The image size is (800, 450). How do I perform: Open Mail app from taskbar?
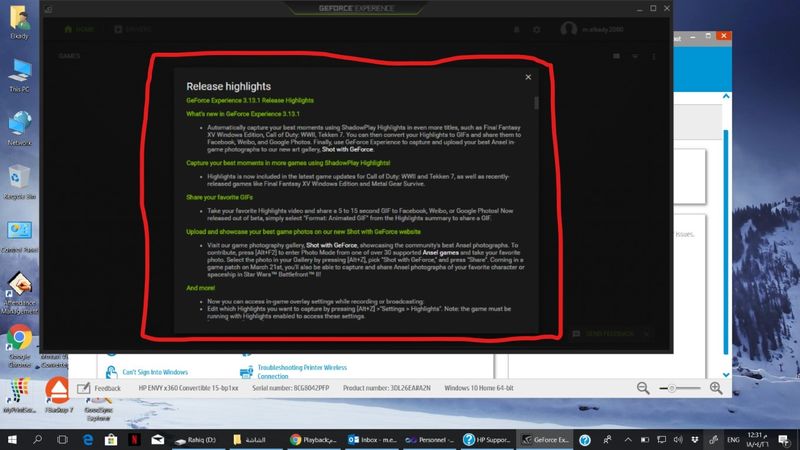(158, 439)
